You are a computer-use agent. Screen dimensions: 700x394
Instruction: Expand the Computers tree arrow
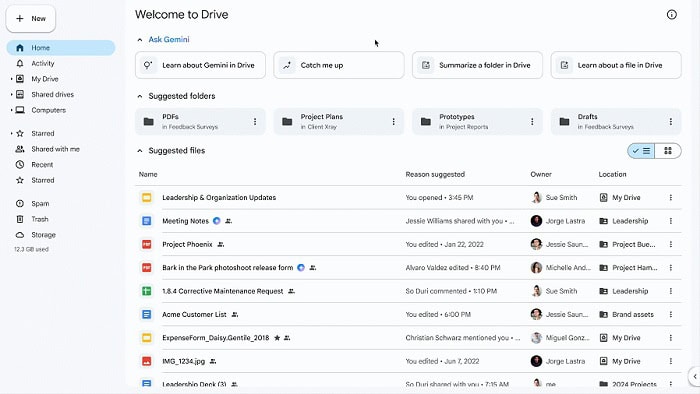pos(12,110)
